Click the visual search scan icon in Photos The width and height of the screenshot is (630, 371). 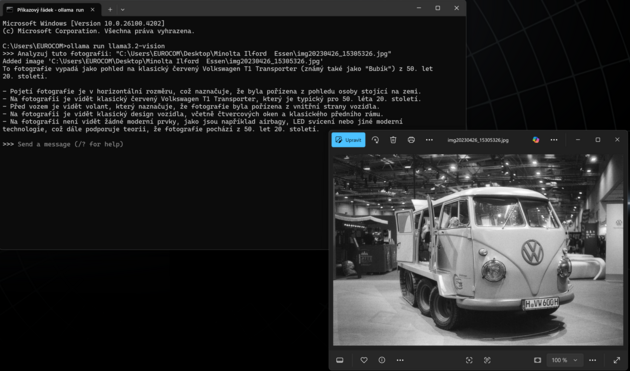tap(469, 360)
